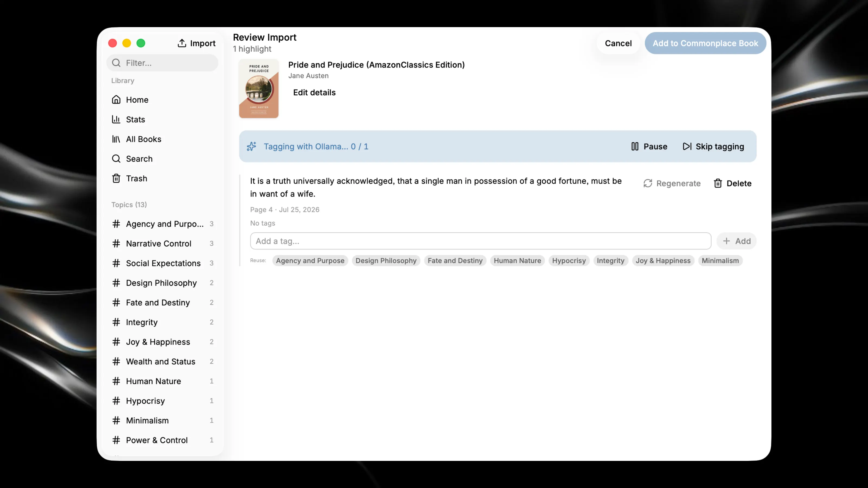The image size is (868, 488).
Task: Click the Delete trash can icon
Action: (x=718, y=184)
